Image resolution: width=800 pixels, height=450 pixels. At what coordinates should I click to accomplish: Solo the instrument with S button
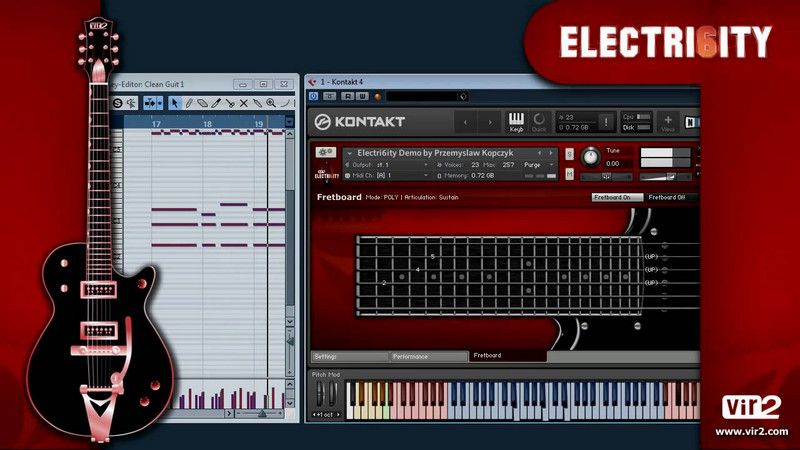tap(569, 154)
